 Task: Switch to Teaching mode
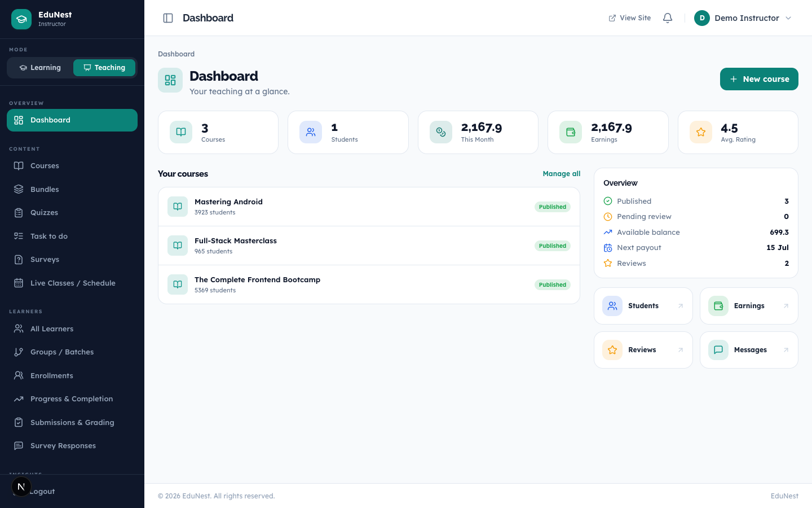pyautogui.click(x=104, y=68)
